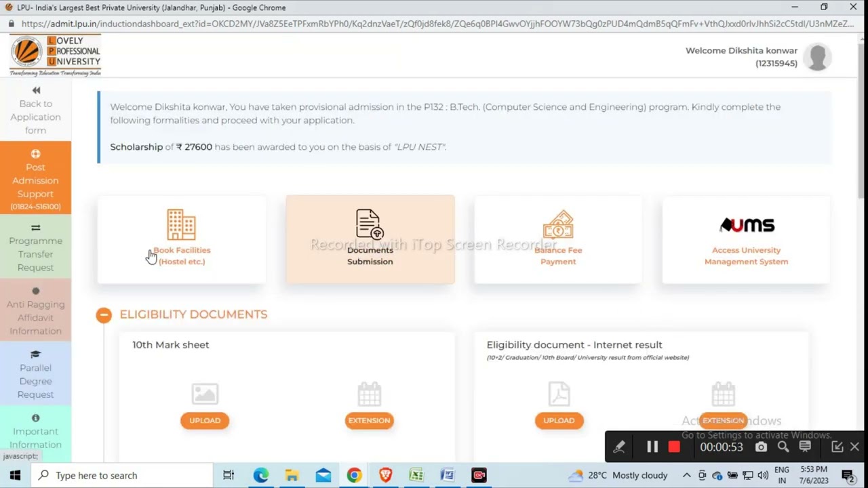Click the ELIGIBILITY DOCUMENTS heading

tap(193, 314)
